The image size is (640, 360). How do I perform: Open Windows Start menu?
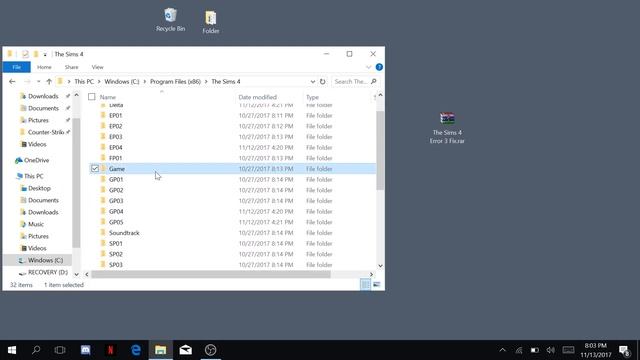[12, 350]
